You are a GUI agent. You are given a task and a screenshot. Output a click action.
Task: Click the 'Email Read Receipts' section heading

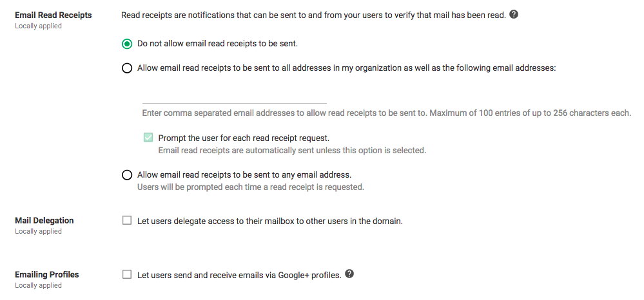click(x=54, y=15)
